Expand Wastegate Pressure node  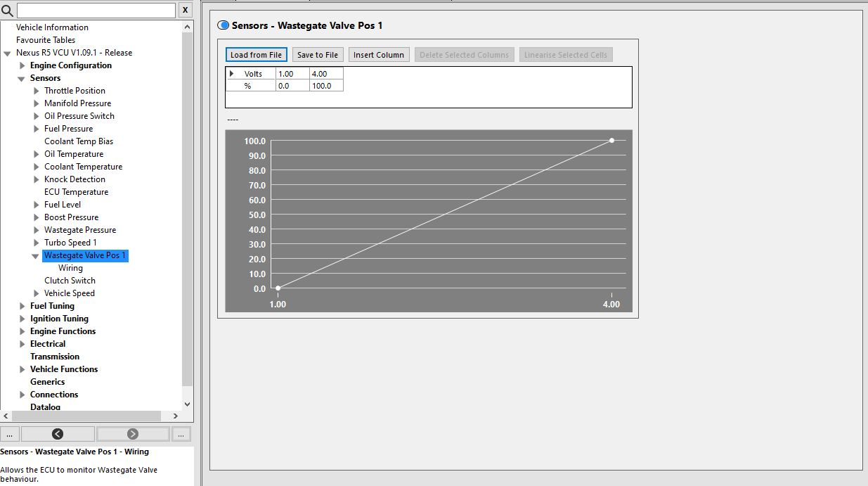[37, 230]
